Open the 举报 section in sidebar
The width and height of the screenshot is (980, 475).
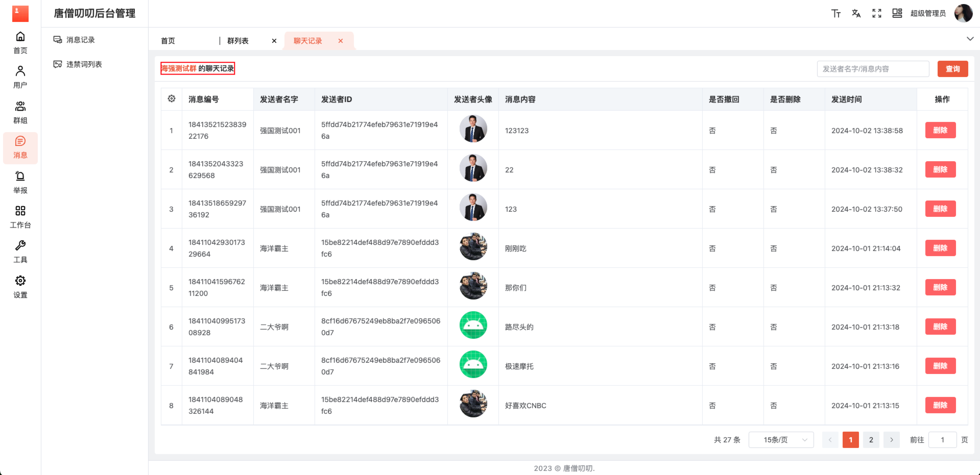[x=20, y=182]
